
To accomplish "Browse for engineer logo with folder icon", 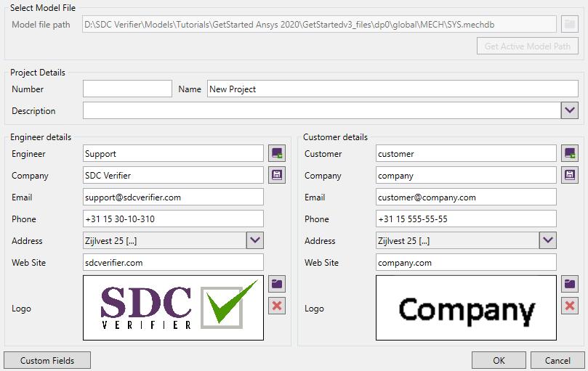I will click(x=277, y=284).
